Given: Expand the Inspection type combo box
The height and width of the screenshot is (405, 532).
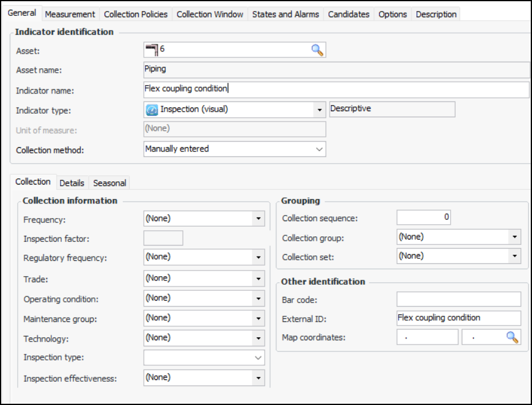Looking at the screenshot, I should pyautogui.click(x=258, y=358).
